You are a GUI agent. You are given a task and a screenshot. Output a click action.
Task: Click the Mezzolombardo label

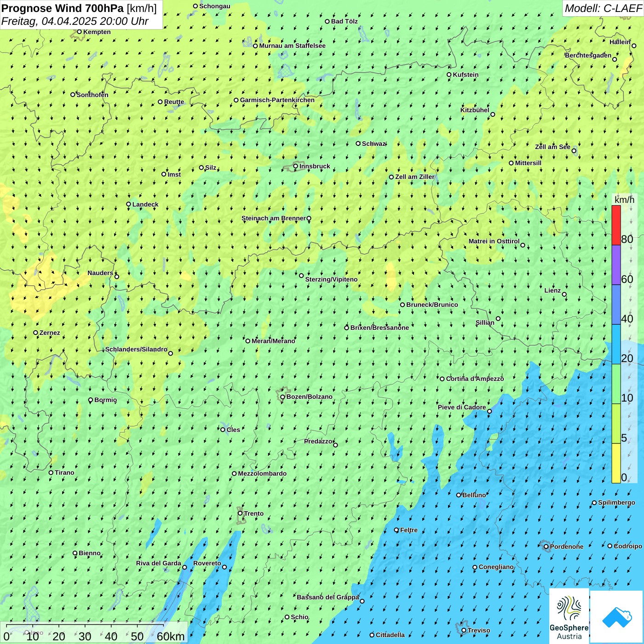pos(262,473)
